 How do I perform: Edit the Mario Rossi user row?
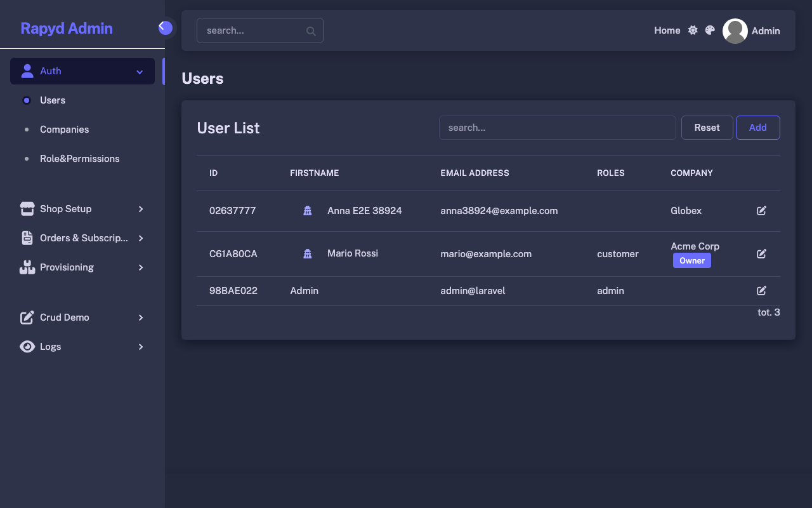[x=761, y=254]
